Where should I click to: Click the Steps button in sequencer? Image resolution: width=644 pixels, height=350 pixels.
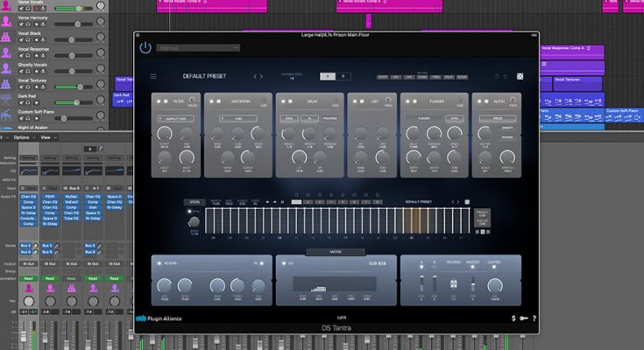click(194, 202)
